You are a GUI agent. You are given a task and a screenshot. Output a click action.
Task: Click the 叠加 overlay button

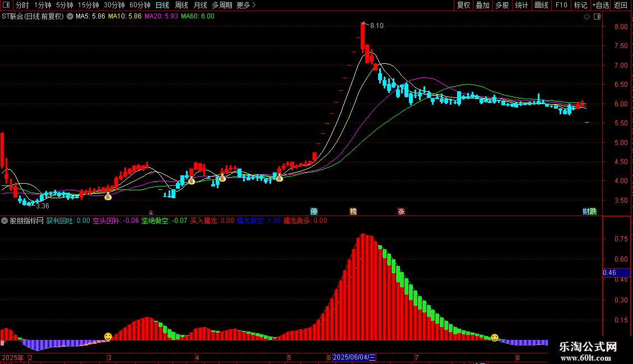482,5
